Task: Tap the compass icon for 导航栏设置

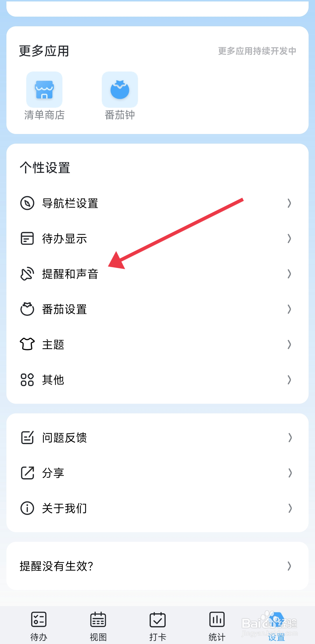Action: pos(27,203)
